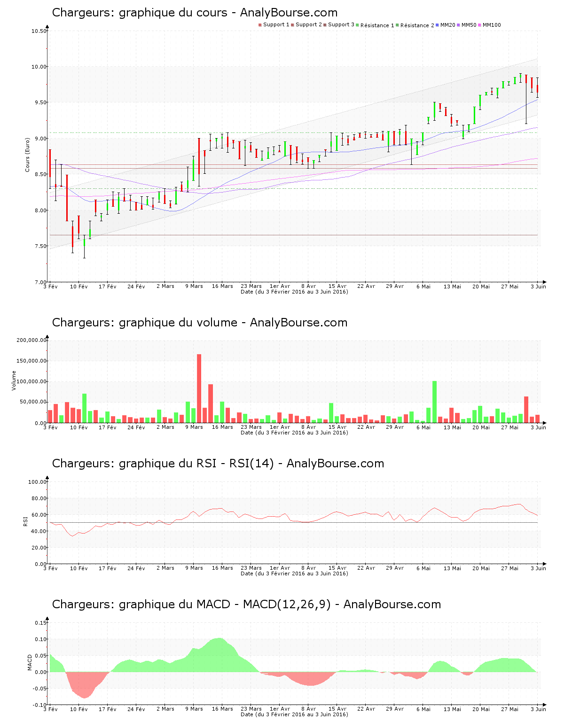Click the Résistance 1 green legend swatch

coord(358,25)
